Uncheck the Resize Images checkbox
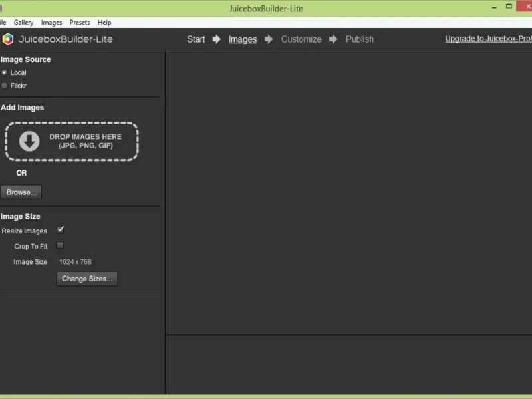Screen dimensions: 532x399 click(61, 230)
